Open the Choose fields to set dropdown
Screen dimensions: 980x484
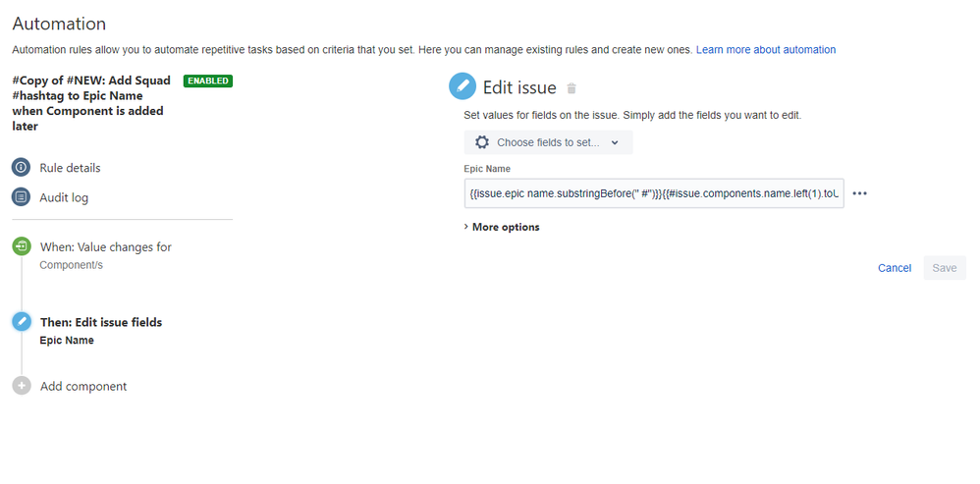pyautogui.click(x=548, y=142)
